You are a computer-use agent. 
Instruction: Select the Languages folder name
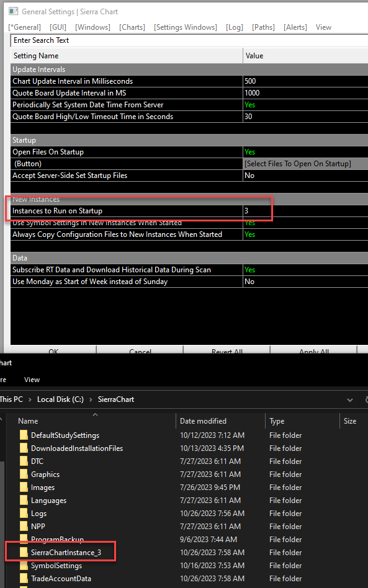(49, 501)
